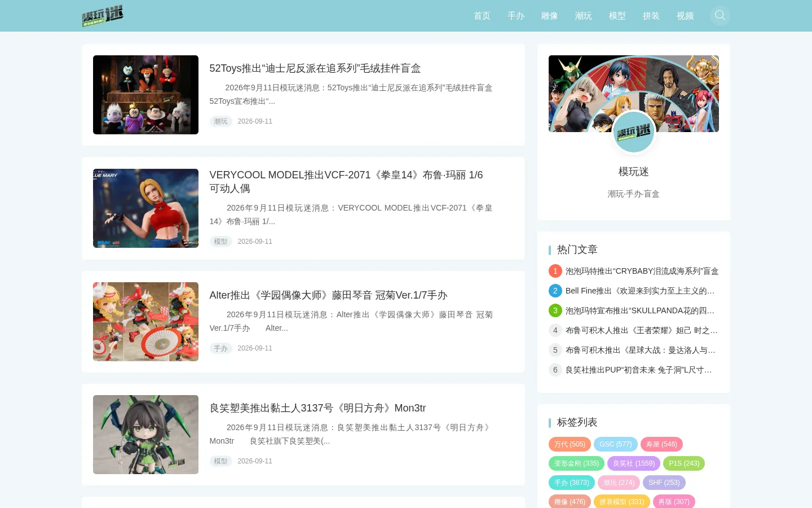Open hot article 王者荣耀 妲己
The width and height of the screenshot is (812, 508).
pos(642,330)
